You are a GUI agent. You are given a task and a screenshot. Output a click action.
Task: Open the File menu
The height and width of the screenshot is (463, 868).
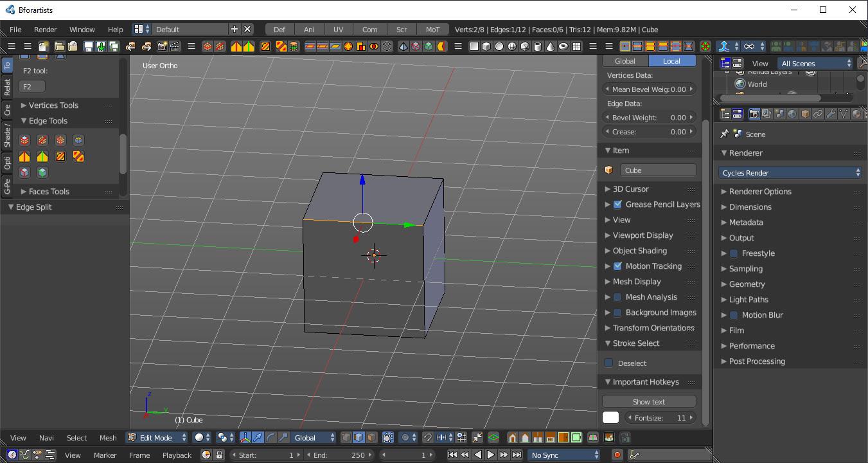(x=15, y=30)
